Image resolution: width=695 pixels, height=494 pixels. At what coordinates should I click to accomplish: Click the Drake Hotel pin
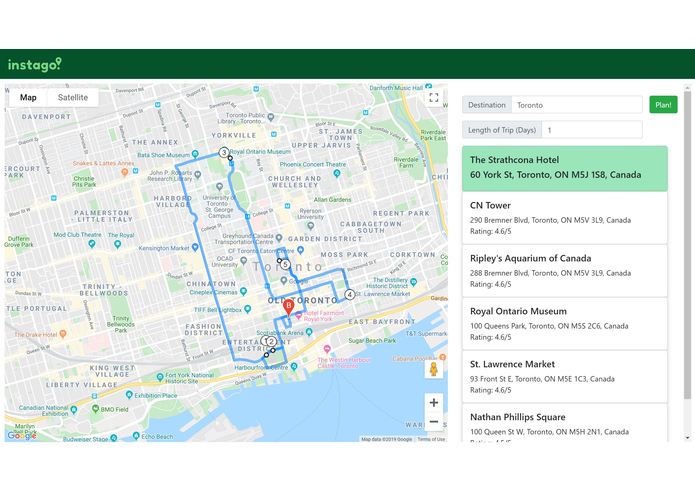(x=63, y=334)
